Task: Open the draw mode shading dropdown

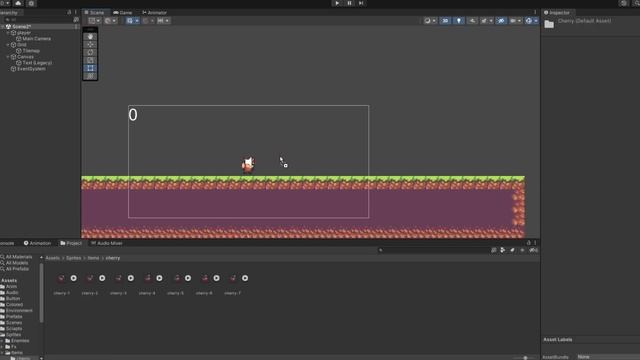Action: tap(430, 21)
